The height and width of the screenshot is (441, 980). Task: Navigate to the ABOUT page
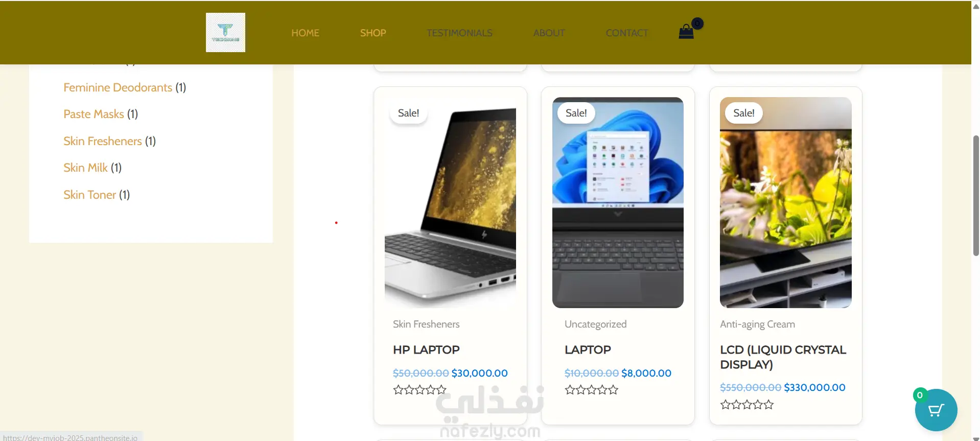click(549, 33)
